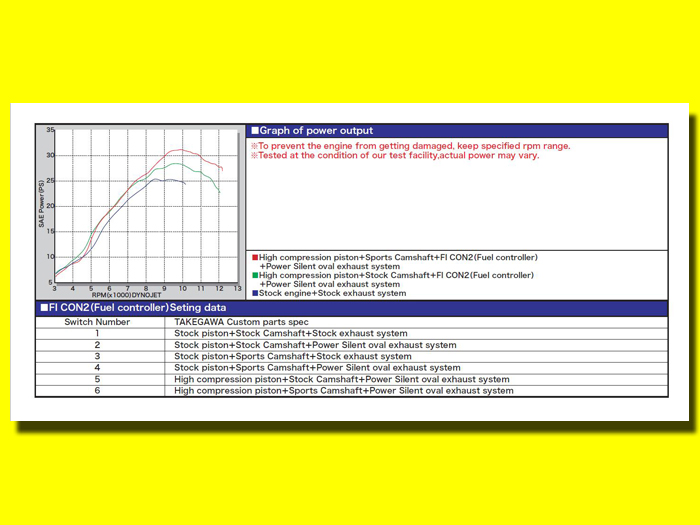The height and width of the screenshot is (525, 700).
Task: Click the 35 value on the power axis
Action: click(50, 130)
